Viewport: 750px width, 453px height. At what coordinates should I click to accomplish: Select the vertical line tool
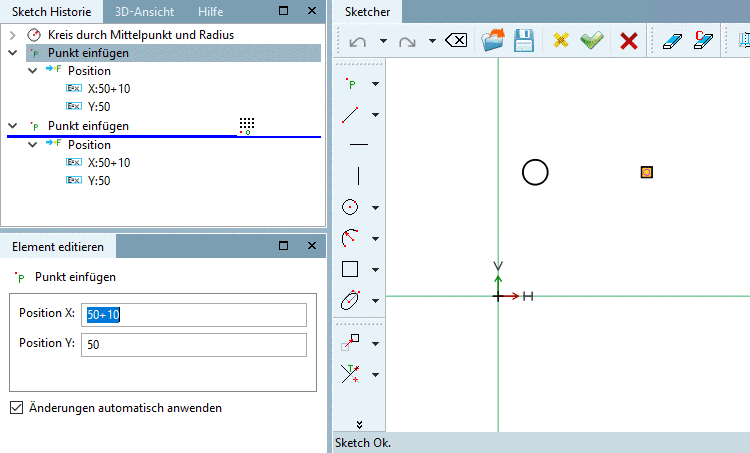[x=358, y=176]
